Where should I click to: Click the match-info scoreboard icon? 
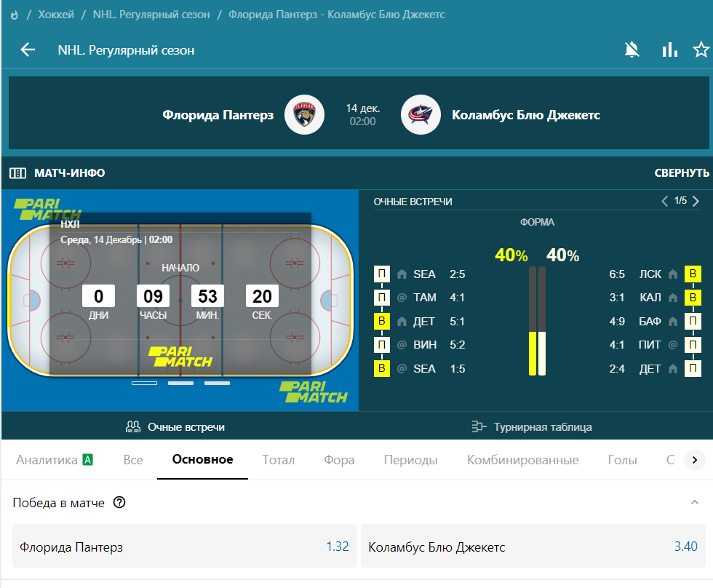(17, 172)
